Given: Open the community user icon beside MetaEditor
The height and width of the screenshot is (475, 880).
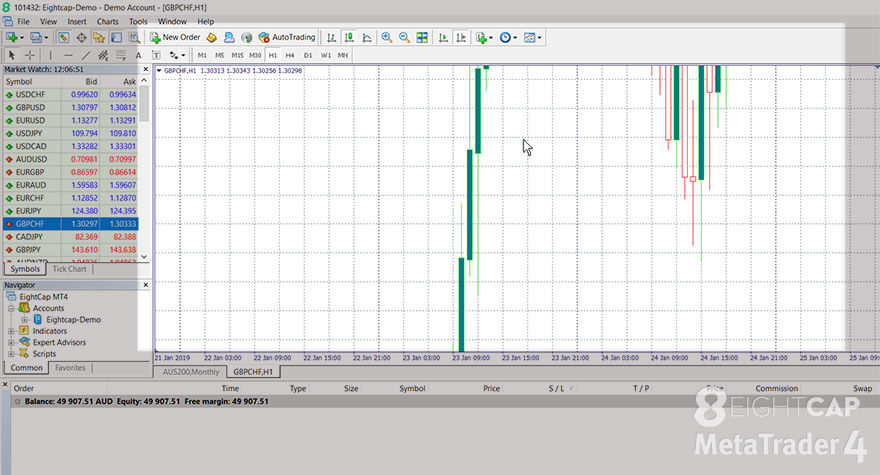Looking at the screenshot, I should pyautogui.click(x=229, y=38).
